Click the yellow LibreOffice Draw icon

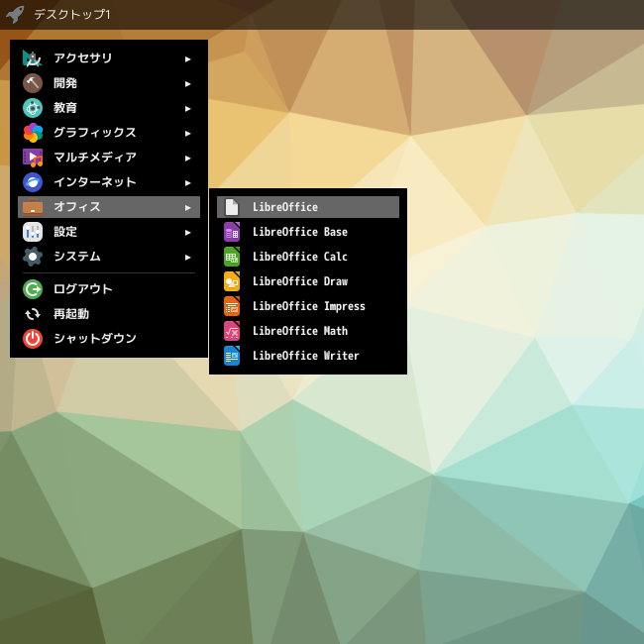point(232,281)
